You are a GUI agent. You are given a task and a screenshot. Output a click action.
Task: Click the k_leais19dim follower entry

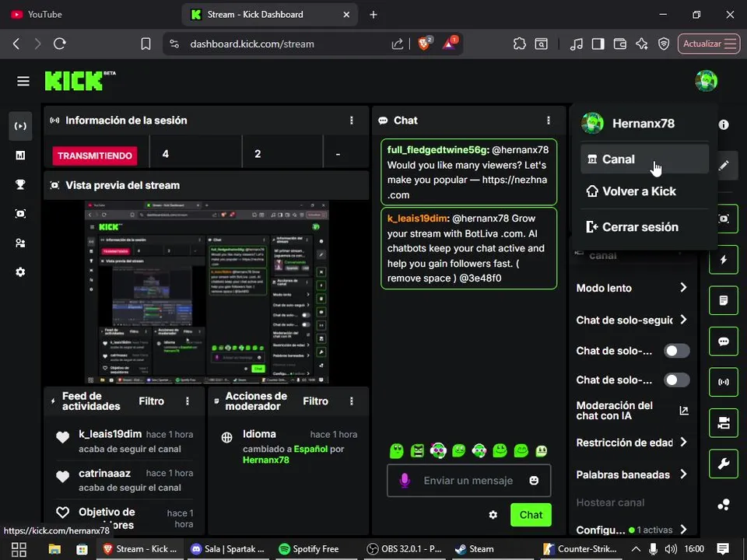(124, 442)
